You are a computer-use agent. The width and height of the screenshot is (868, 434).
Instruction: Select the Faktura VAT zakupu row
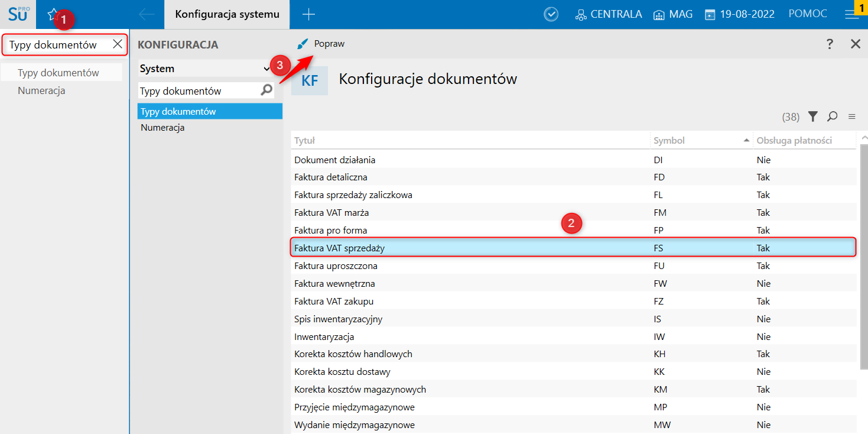[574, 301]
